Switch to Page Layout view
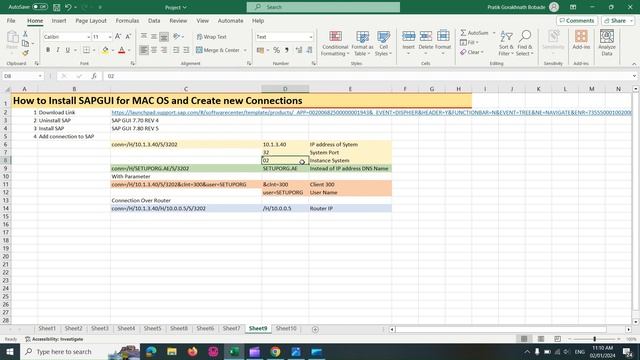This screenshot has width=640, height=360. 541,339
